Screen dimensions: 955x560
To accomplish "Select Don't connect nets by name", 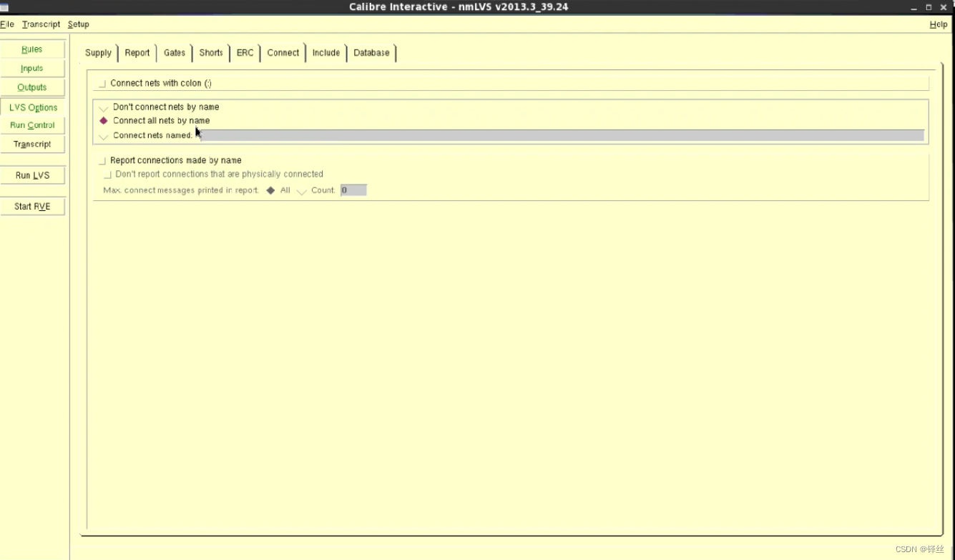I will pyautogui.click(x=104, y=107).
